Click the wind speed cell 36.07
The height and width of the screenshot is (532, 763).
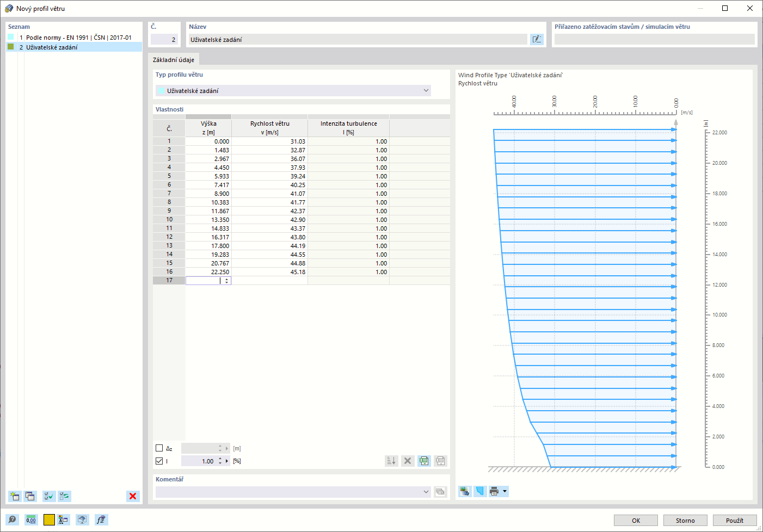pos(269,159)
